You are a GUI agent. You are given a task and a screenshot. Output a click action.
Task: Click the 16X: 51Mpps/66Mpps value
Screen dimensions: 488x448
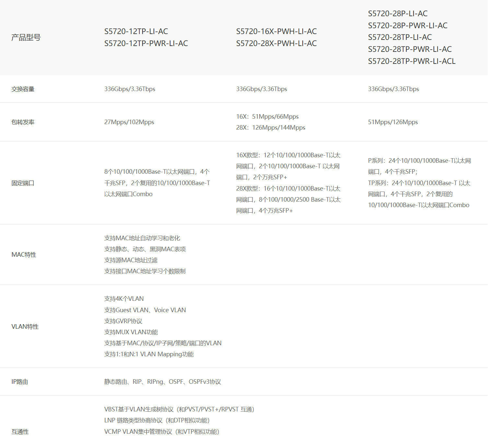(267, 117)
